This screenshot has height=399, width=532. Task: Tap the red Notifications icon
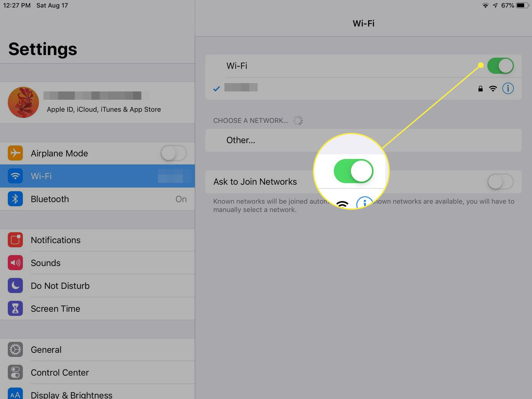click(15, 240)
